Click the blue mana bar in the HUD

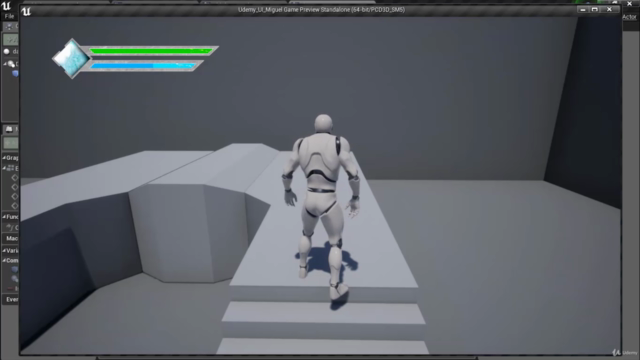click(x=143, y=65)
